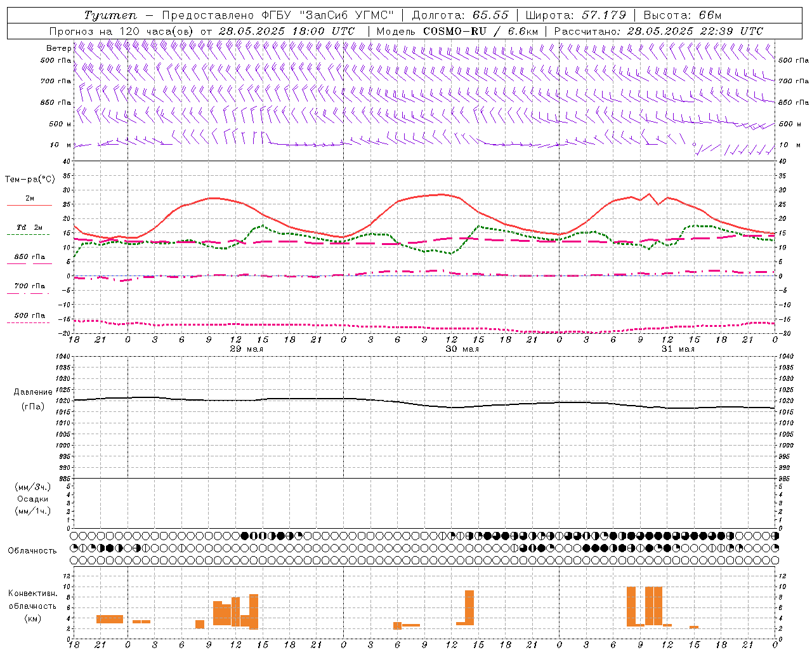
Task: Click the "(гПа)" pressure unit label
Action: 33,407
